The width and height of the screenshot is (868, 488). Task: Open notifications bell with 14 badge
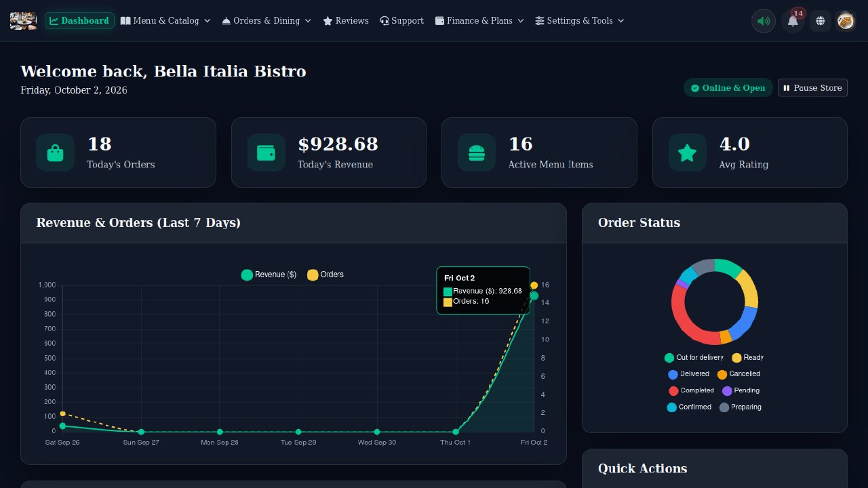click(793, 21)
